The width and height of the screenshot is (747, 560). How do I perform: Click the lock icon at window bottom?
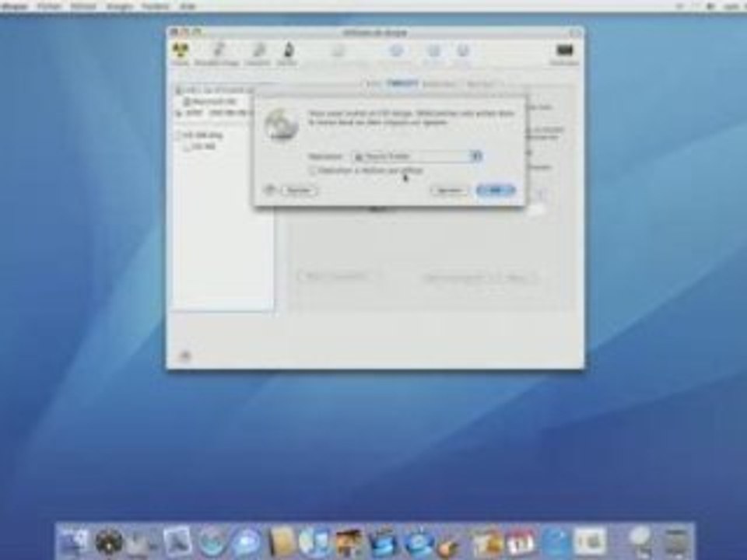(x=185, y=355)
